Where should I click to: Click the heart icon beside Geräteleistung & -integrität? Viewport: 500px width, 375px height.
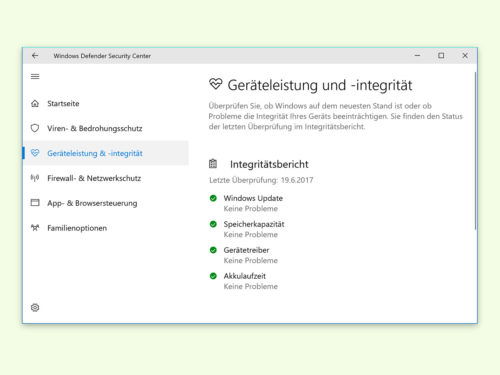point(35,153)
